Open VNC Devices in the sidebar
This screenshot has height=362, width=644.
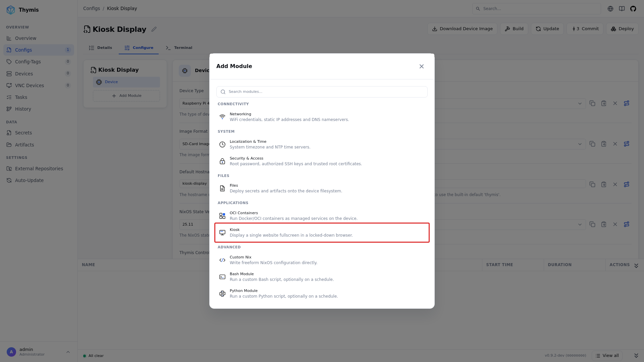tap(39, 85)
